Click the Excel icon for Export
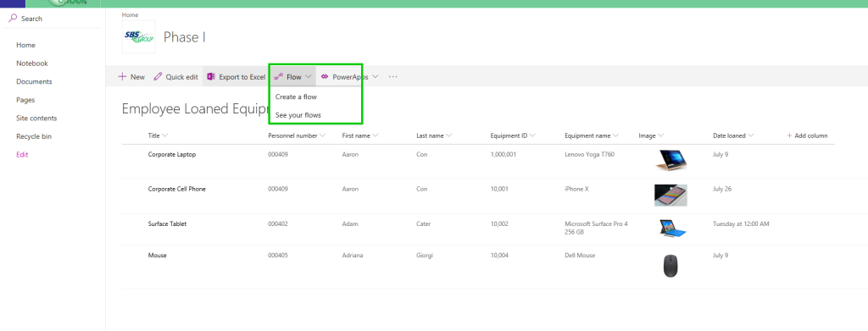Viewport: 868px width, 331px height. [211, 77]
